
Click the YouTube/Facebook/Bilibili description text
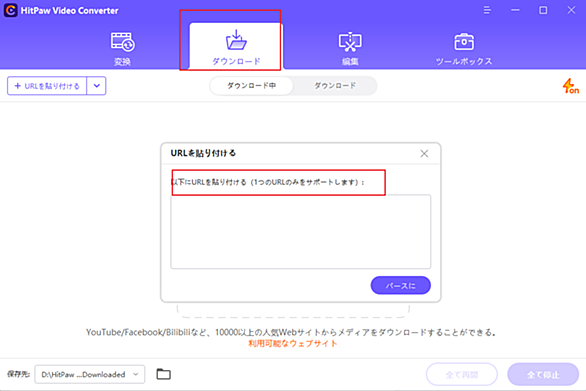click(291, 332)
